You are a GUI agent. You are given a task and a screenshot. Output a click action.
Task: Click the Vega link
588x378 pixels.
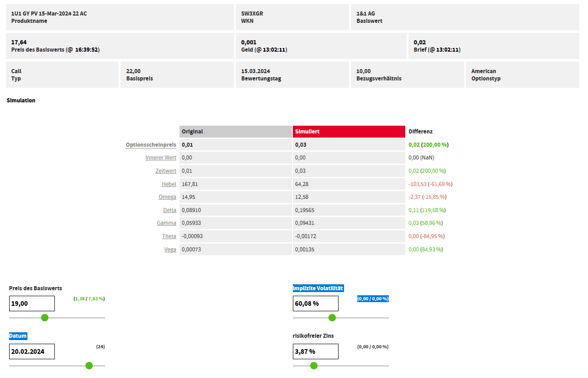pos(170,250)
